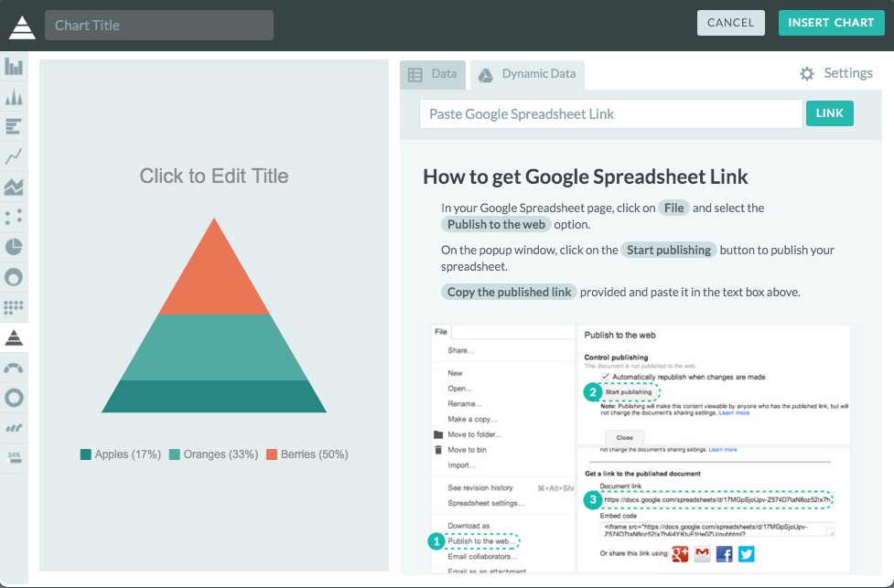This screenshot has width=894, height=588.
Task: Click the pyramid logo in header
Action: (x=22, y=27)
